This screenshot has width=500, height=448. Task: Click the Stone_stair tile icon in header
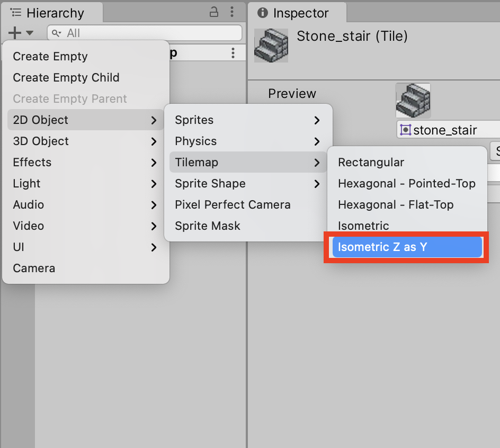(271, 46)
